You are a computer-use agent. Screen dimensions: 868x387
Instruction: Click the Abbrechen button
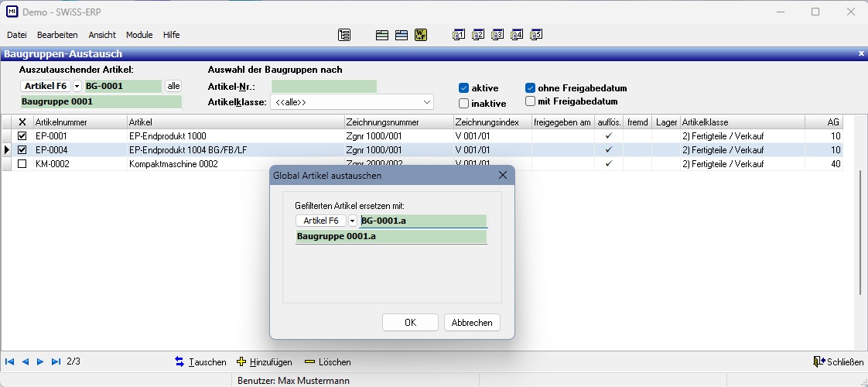click(x=472, y=323)
